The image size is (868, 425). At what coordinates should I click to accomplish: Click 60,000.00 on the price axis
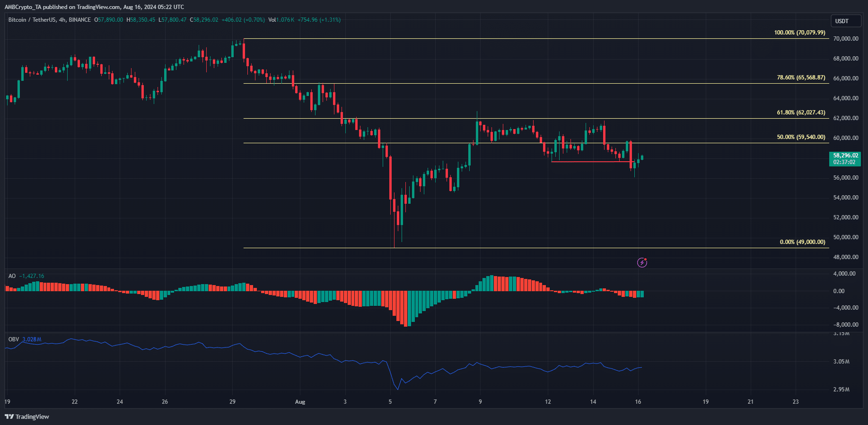coord(846,138)
